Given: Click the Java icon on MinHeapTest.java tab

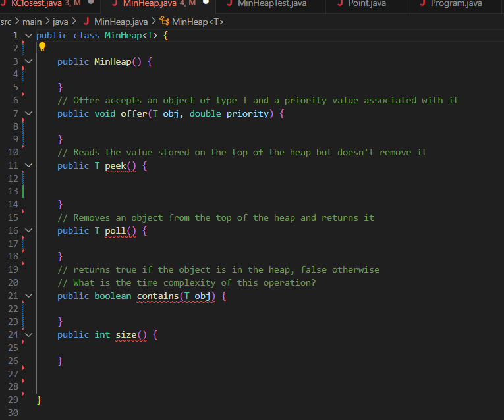Looking at the screenshot, I should (229, 3).
